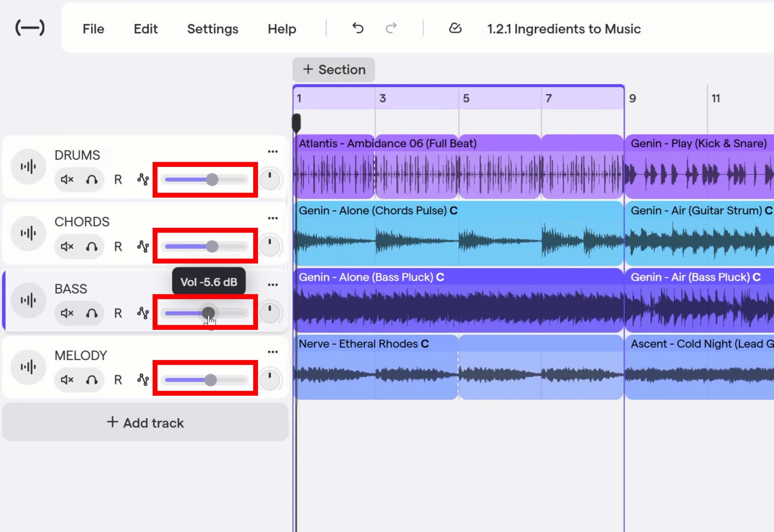
Task: Open automation for the DRUMS track
Action: 143,180
